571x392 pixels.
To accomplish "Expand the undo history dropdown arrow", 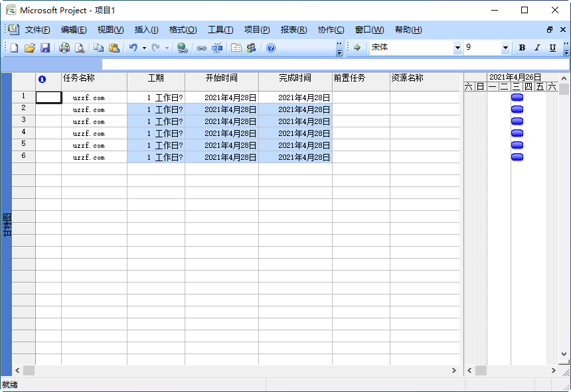I will (x=144, y=48).
